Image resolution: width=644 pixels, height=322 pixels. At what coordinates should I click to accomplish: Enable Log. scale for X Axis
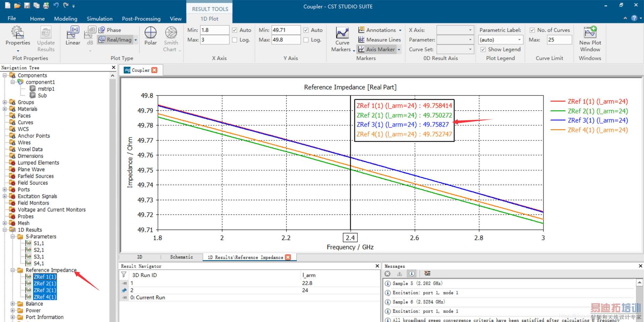coord(235,40)
